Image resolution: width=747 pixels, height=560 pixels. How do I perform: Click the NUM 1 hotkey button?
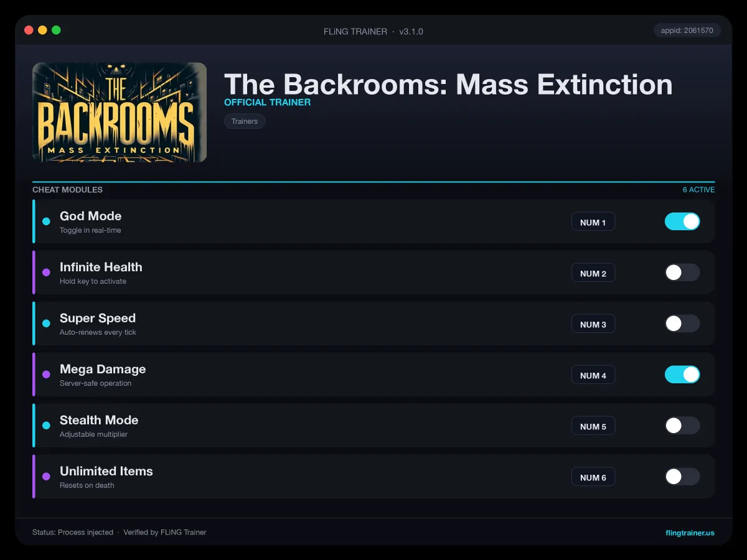point(593,222)
